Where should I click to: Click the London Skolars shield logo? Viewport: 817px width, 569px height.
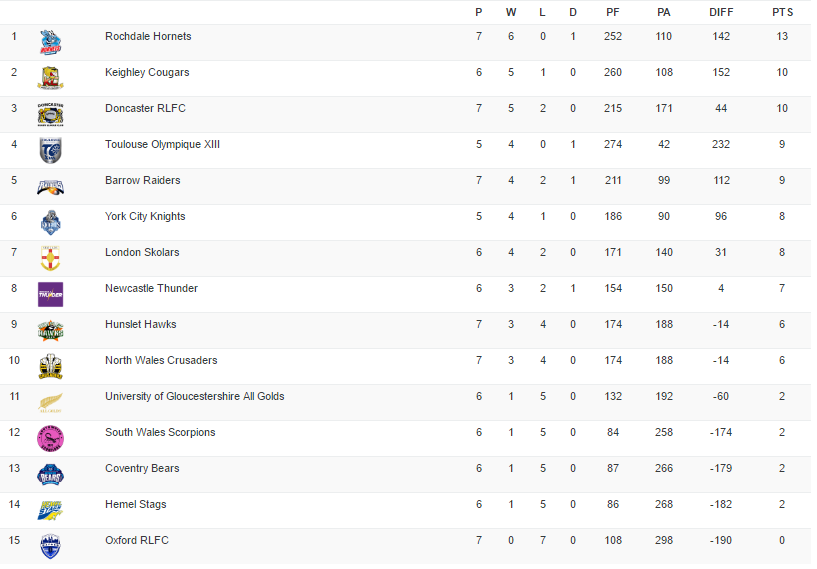(x=51, y=258)
